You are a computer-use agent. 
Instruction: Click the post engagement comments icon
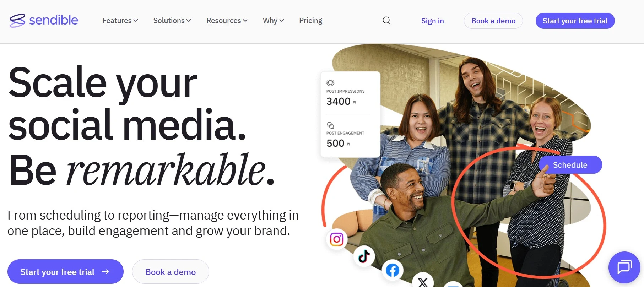[330, 125]
